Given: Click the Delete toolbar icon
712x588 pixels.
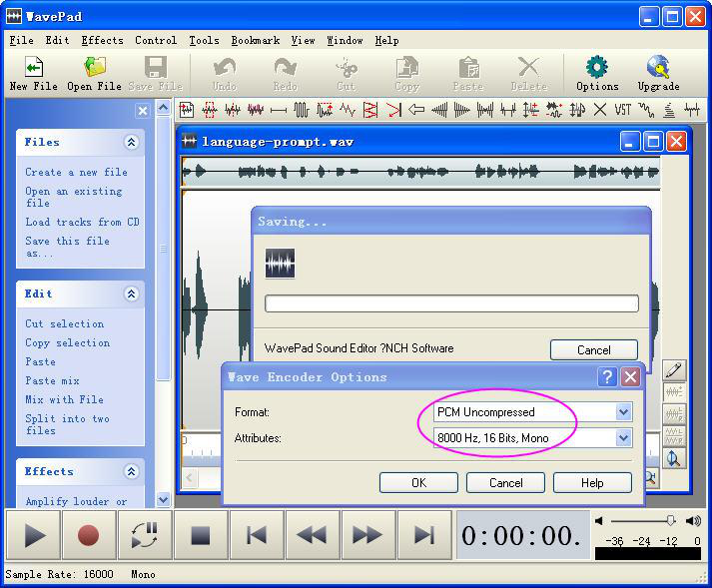Looking at the screenshot, I should (x=529, y=73).
